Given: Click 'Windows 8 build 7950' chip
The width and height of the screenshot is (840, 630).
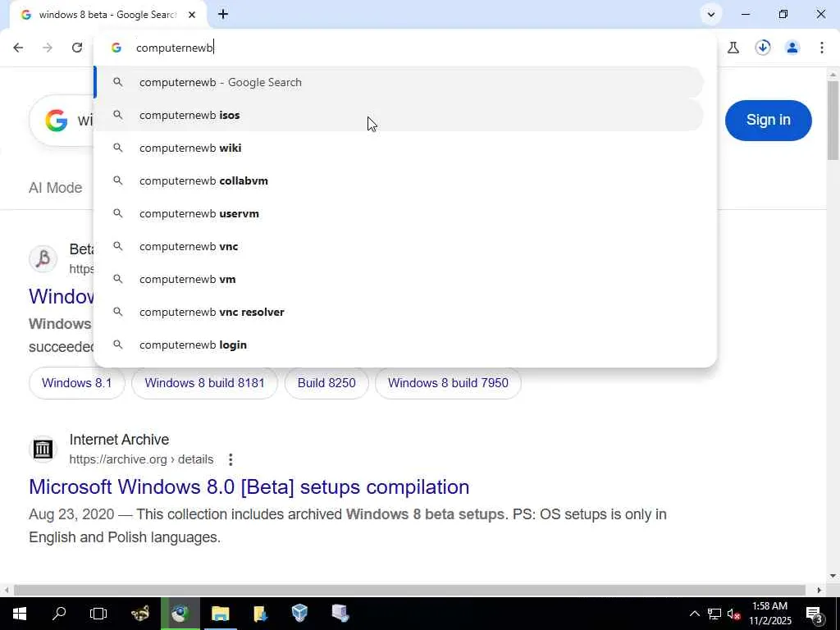Looking at the screenshot, I should tap(448, 383).
